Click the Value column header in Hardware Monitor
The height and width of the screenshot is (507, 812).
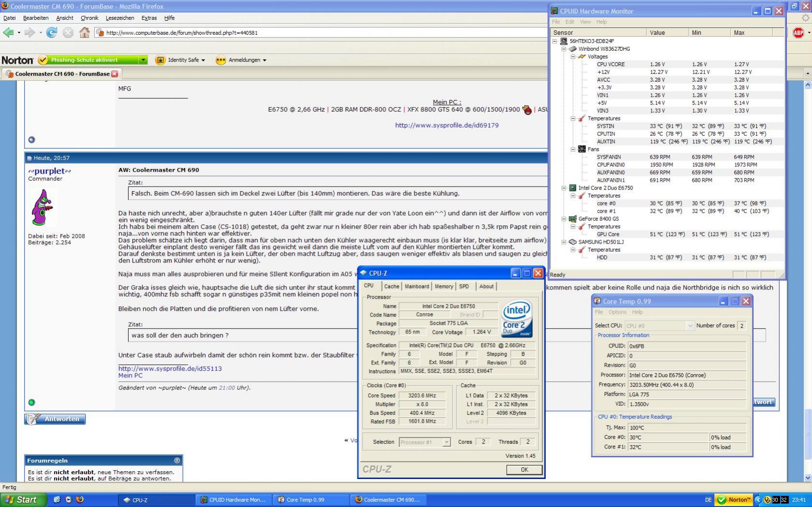click(667, 32)
